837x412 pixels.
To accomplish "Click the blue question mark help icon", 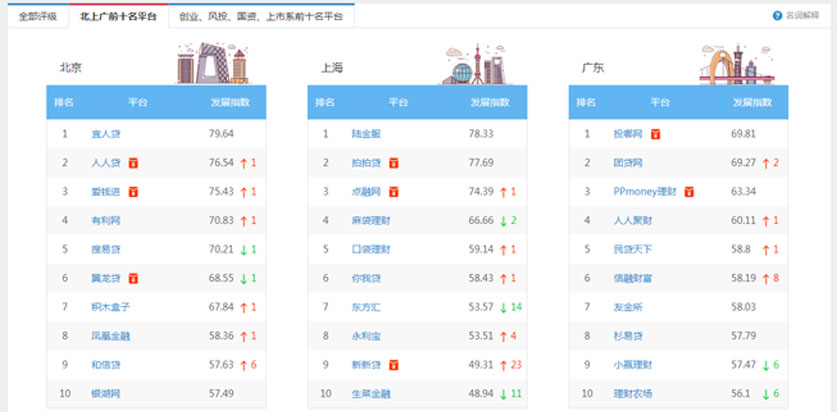I will click(777, 15).
